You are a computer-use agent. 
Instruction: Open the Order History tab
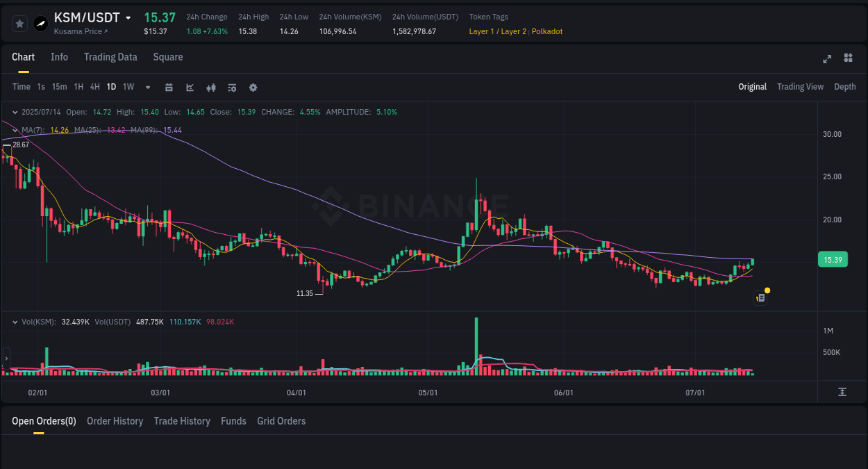tap(115, 421)
